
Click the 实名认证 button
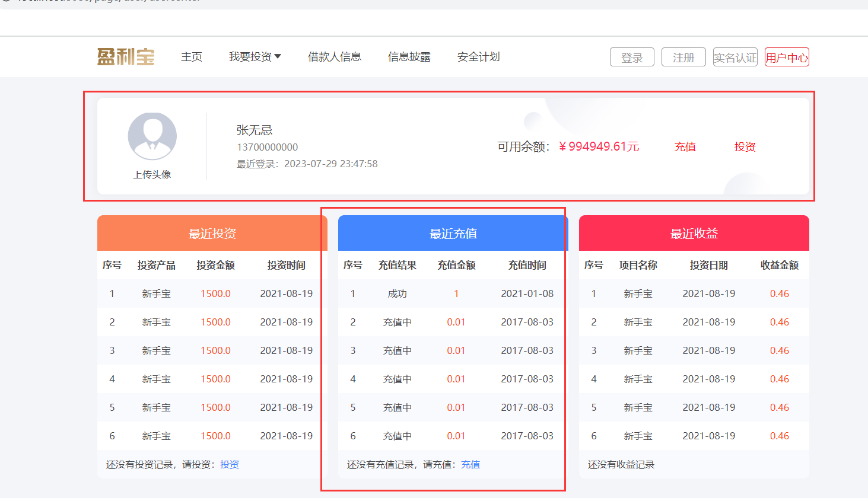pyautogui.click(x=735, y=58)
